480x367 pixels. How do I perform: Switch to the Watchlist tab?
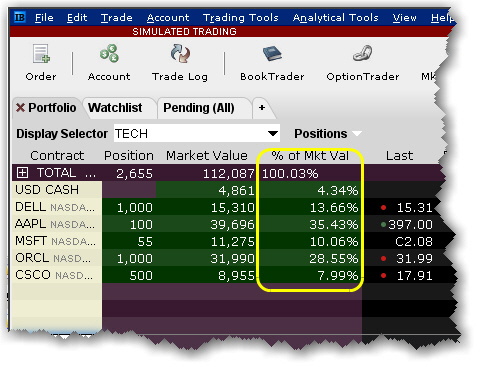(115, 108)
